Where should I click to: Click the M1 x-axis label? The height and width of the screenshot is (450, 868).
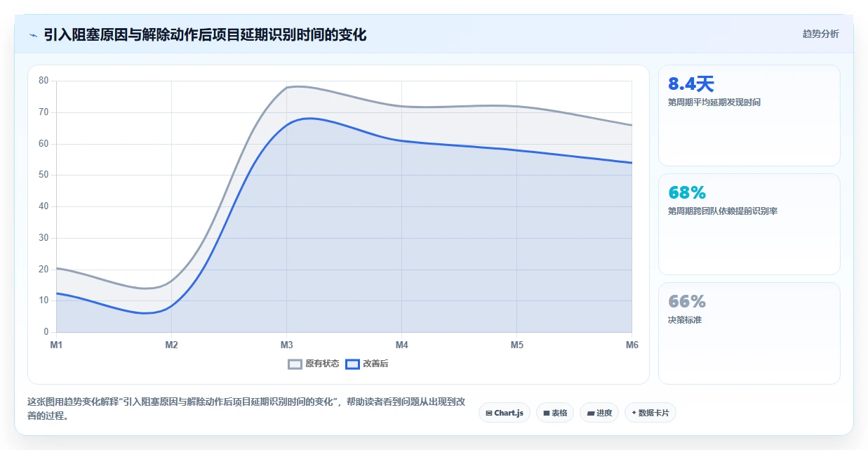pyautogui.click(x=56, y=345)
